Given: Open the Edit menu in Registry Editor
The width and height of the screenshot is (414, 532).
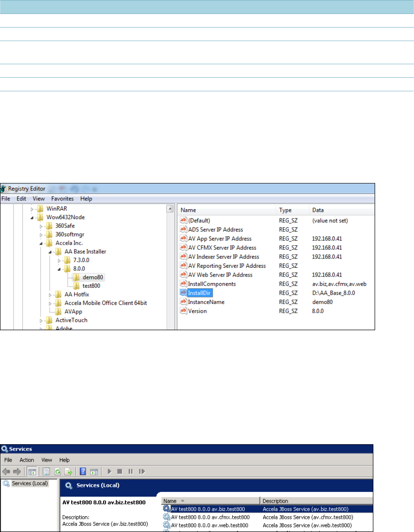Looking at the screenshot, I should tap(21, 199).
